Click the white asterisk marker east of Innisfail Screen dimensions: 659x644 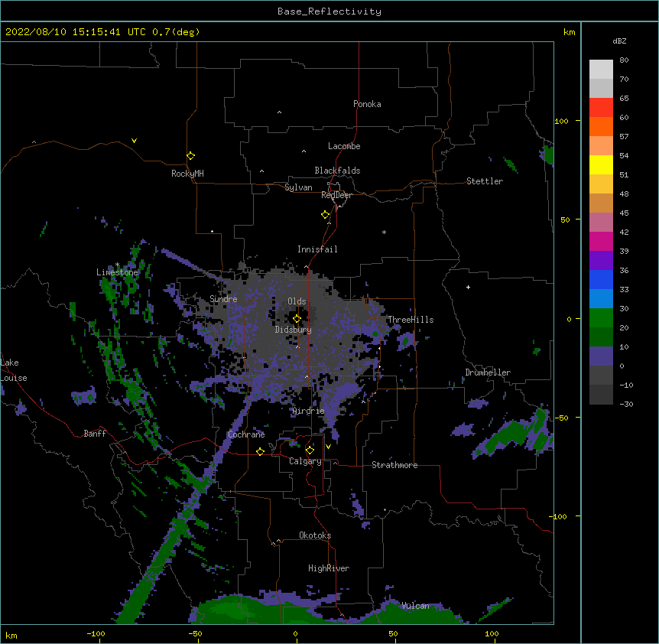384,232
